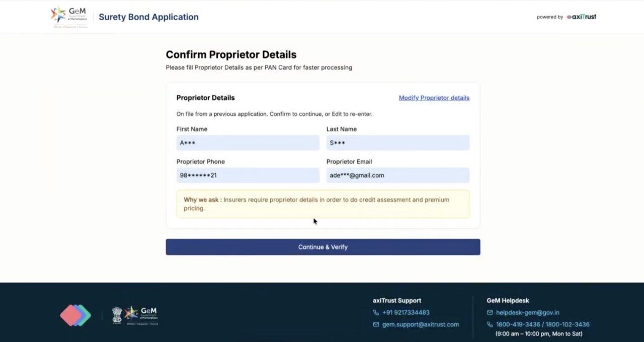Open the Modify Proprietor details link
This screenshot has width=644, height=342.
pos(434,98)
